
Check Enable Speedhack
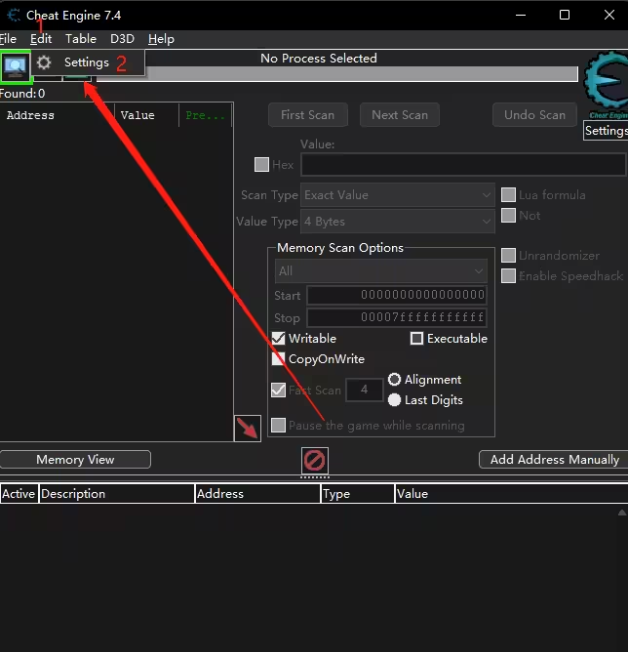(x=508, y=276)
